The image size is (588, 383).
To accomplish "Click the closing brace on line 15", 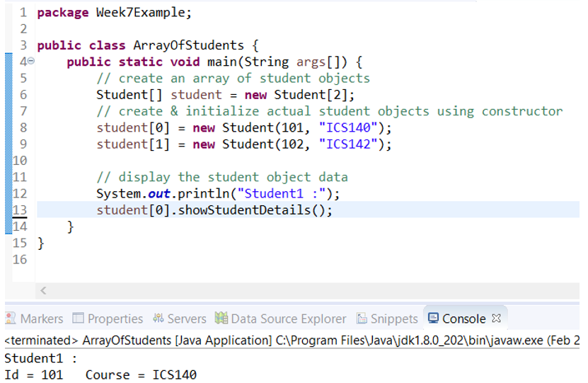I will pyautogui.click(x=41, y=243).
